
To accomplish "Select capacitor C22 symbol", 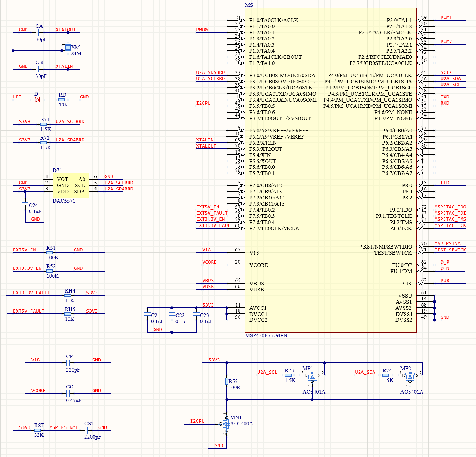I will pos(172,315).
